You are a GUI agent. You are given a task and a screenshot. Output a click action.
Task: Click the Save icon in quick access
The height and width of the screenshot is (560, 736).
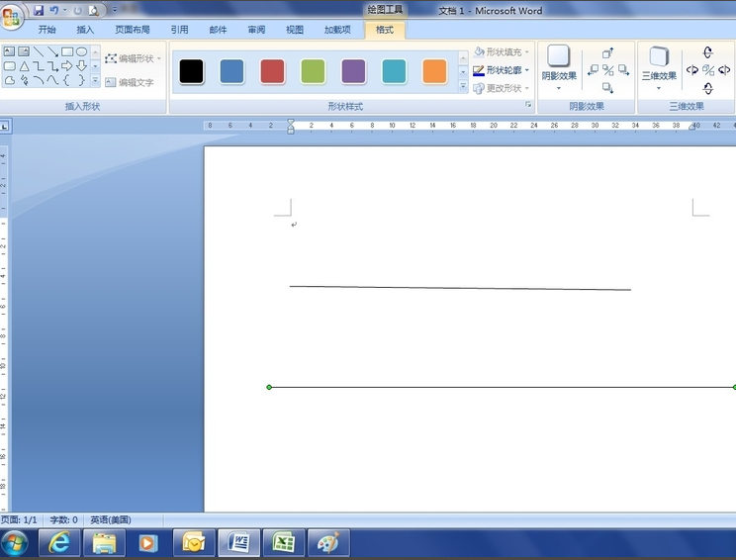[x=39, y=10]
